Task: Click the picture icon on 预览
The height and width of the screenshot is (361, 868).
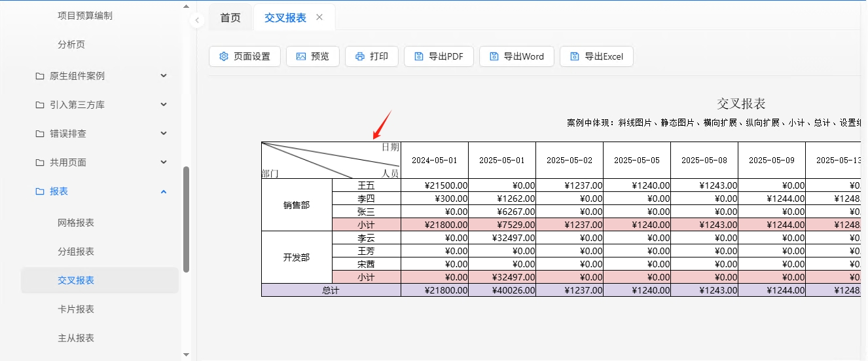Action: point(301,56)
